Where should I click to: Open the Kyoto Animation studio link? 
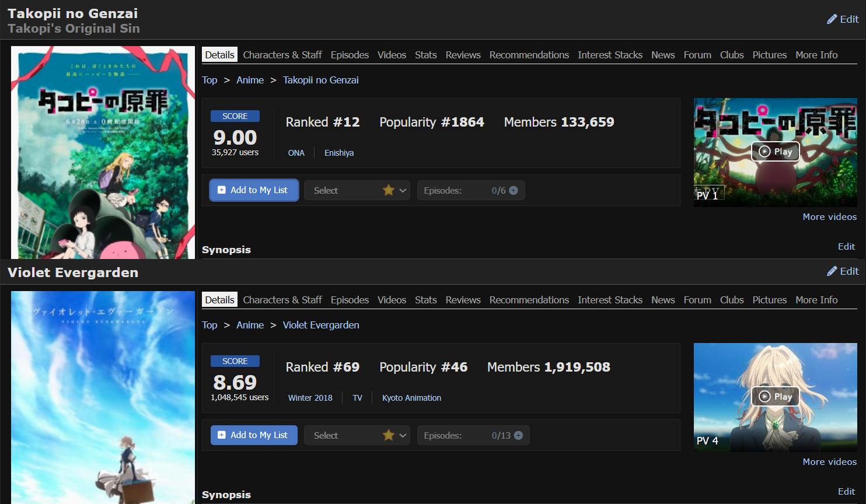(x=411, y=398)
